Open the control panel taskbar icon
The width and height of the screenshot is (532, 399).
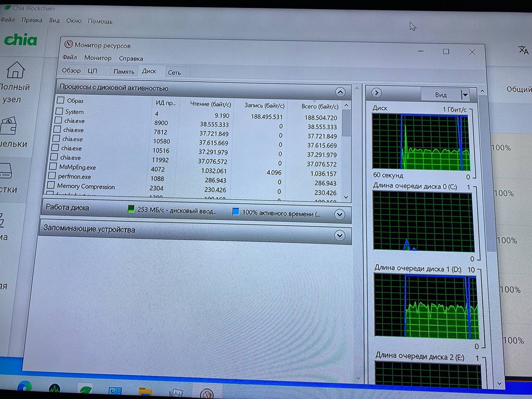click(x=115, y=391)
